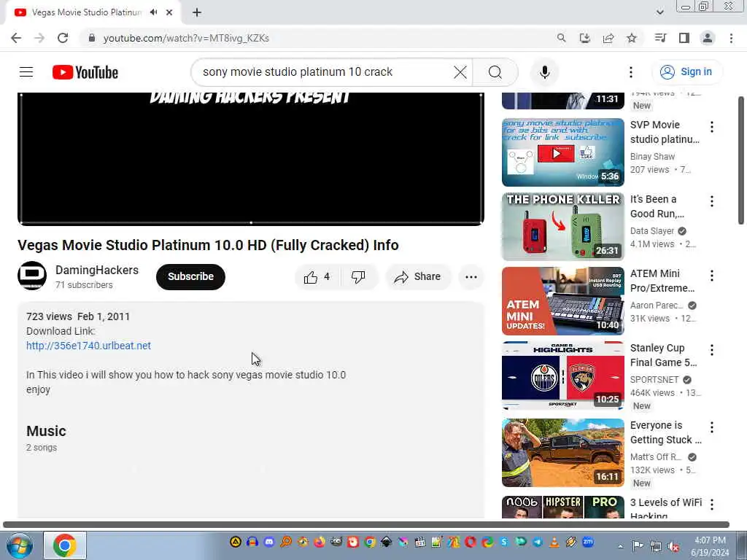The image size is (747, 560).
Task: Launch Firefox from the taskbar
Action: [320, 542]
